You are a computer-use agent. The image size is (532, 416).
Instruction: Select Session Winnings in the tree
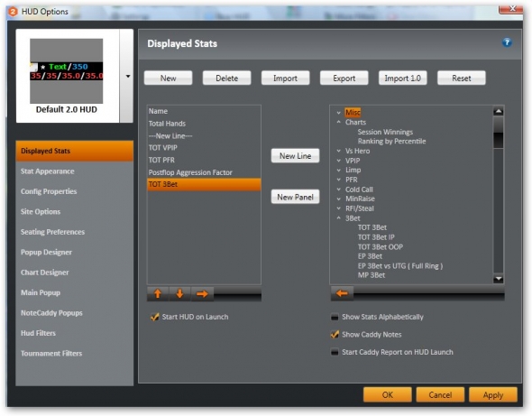(385, 132)
